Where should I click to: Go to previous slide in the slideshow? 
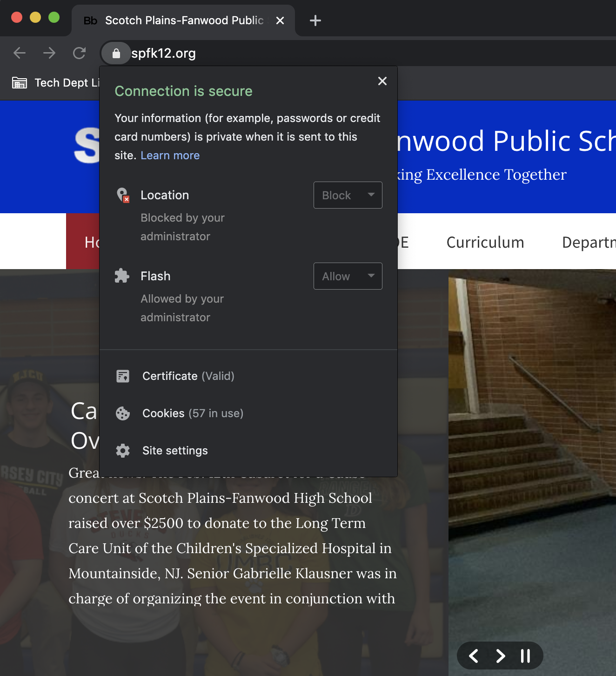(474, 656)
